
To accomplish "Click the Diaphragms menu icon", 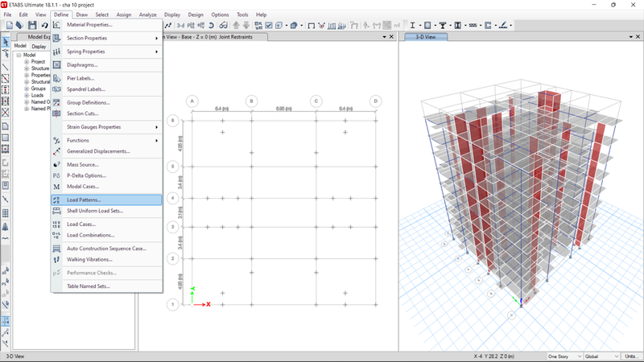I will (56, 65).
